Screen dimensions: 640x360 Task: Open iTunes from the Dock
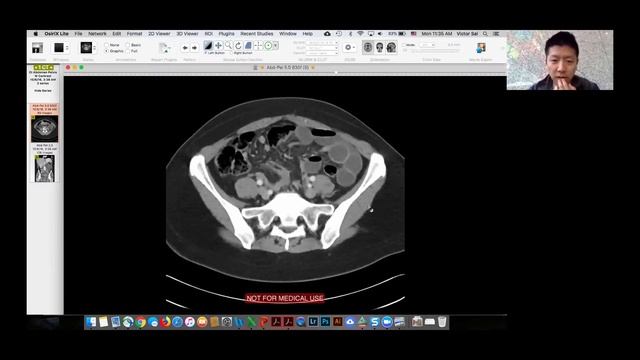190,322
